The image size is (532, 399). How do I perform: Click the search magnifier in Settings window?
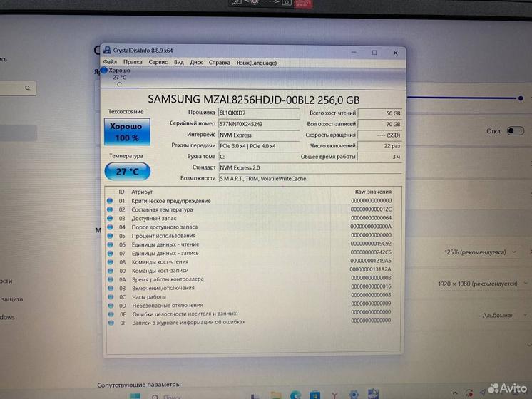28,88
